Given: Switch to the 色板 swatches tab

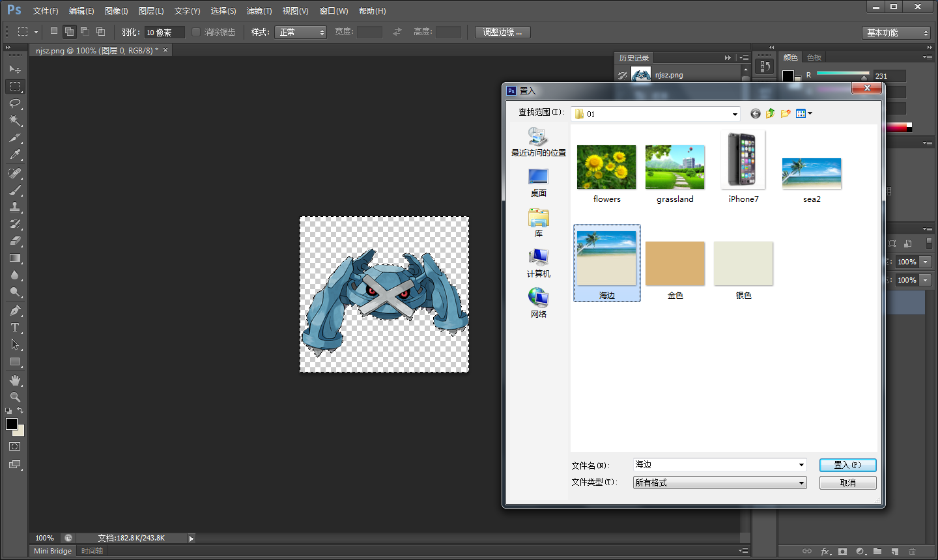Looking at the screenshot, I should point(814,57).
